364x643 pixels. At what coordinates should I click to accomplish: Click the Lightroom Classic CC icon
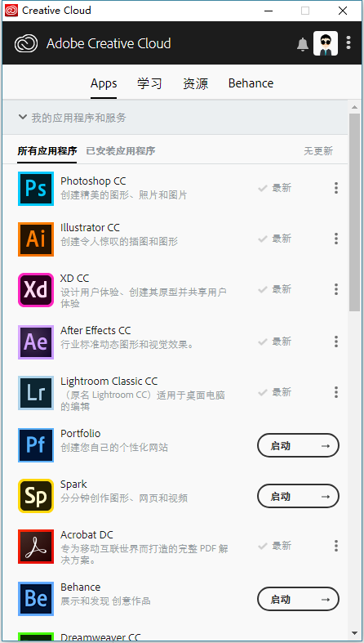point(36,393)
